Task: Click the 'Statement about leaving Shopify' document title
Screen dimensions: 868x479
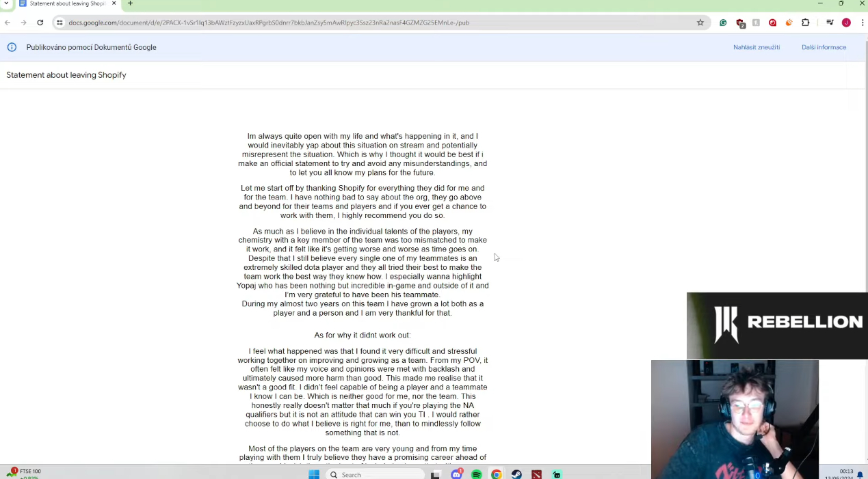Action: (66, 75)
